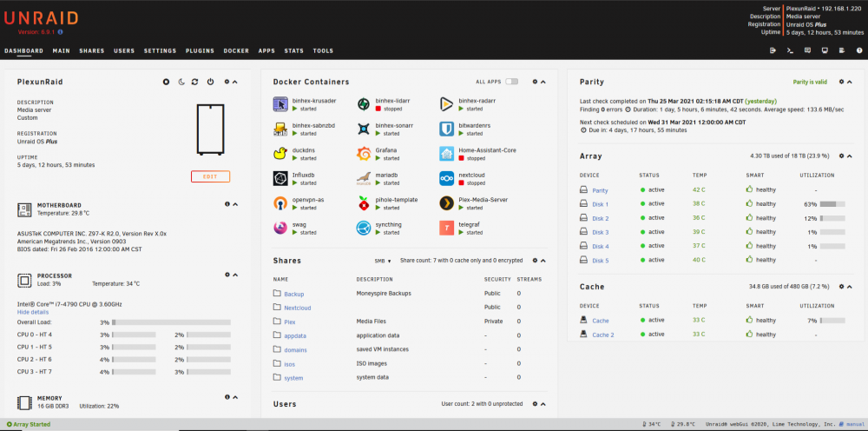Click the Home-Assistant-Core icon

pyautogui.click(x=447, y=154)
